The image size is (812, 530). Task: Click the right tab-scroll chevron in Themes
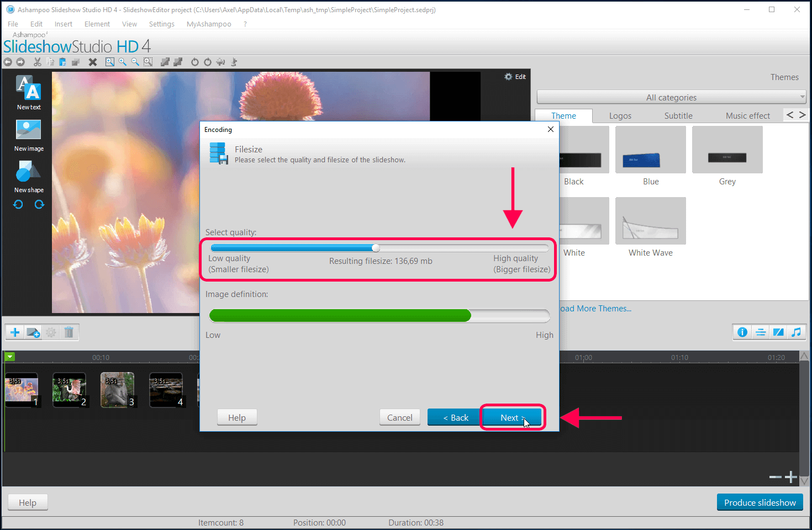[803, 115]
